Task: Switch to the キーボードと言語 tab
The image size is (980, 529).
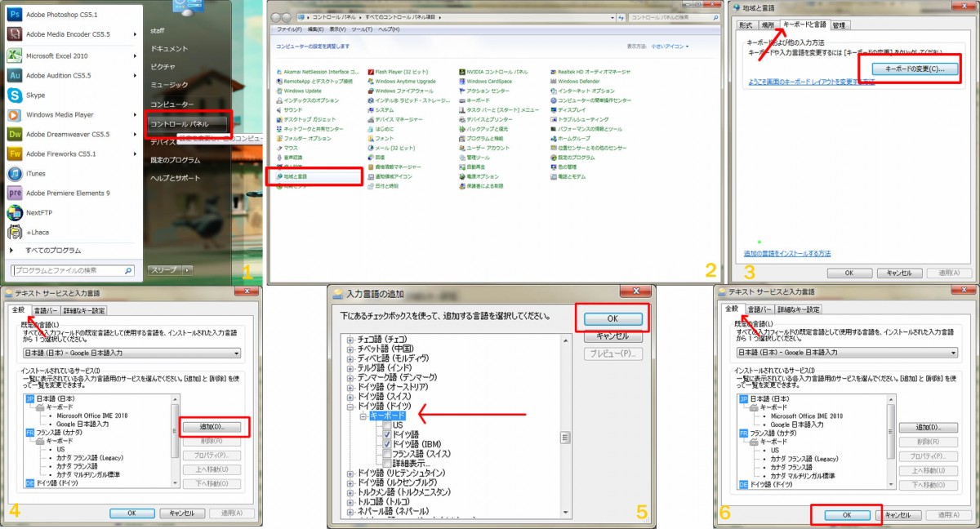Action: (804, 25)
